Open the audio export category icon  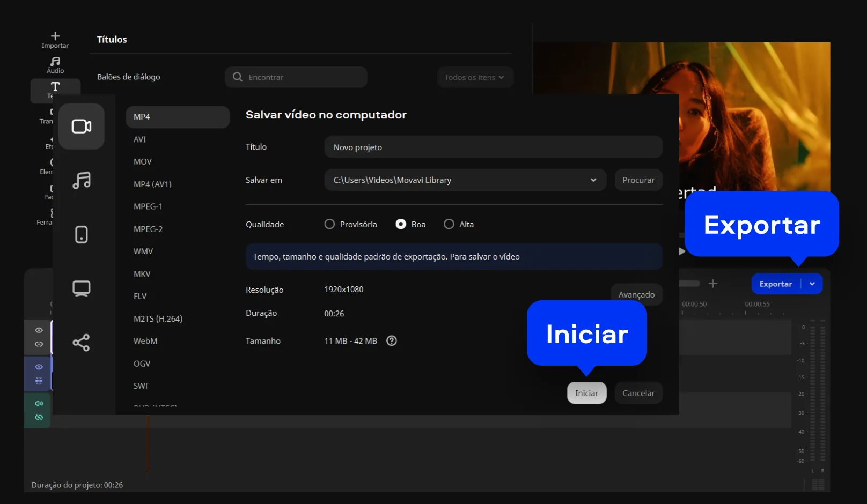[82, 180]
